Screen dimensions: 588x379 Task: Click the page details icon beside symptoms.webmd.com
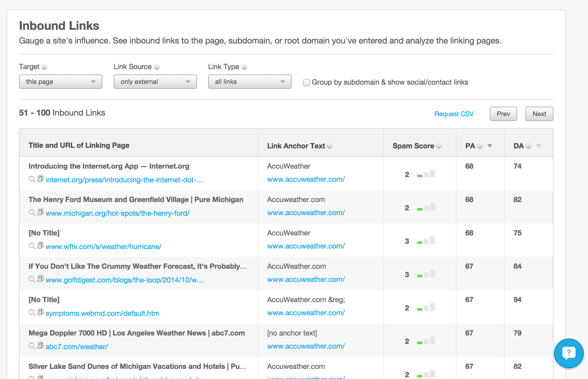pos(40,313)
